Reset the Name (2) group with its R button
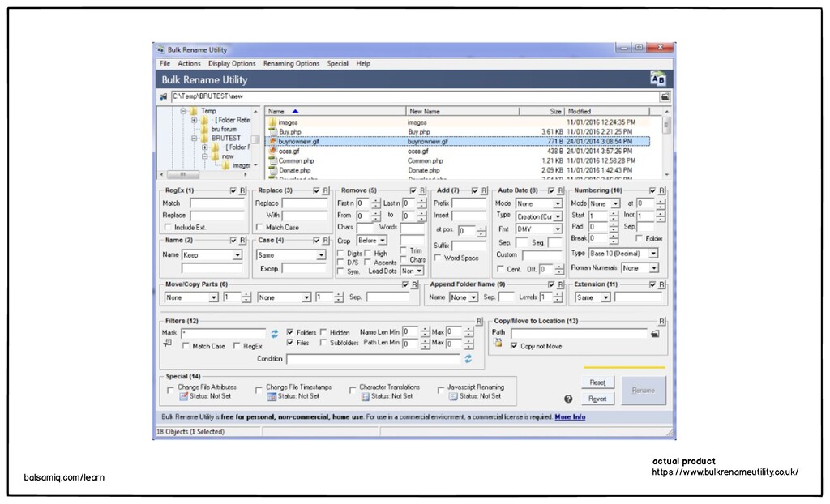 [x=243, y=241]
